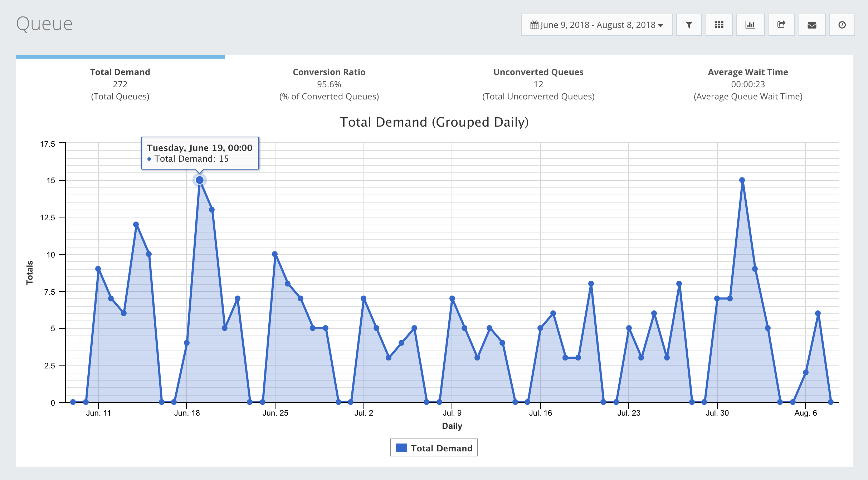Click the email envelope icon
Image resolution: width=868 pixels, height=480 pixels.
click(x=812, y=25)
